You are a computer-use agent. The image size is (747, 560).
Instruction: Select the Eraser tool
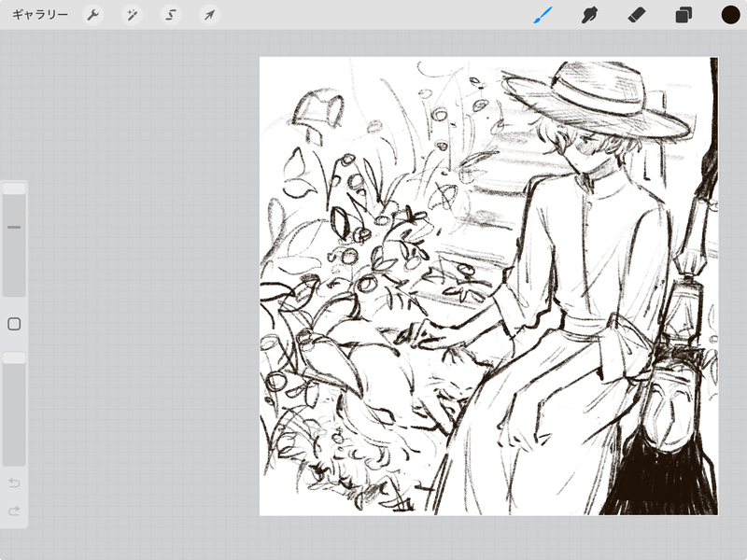(637, 15)
